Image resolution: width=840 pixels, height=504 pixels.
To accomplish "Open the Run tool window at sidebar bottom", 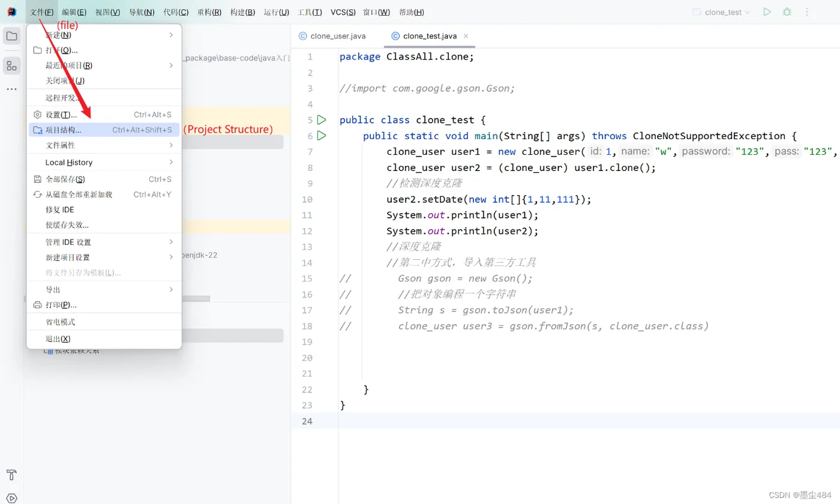I will (11, 497).
